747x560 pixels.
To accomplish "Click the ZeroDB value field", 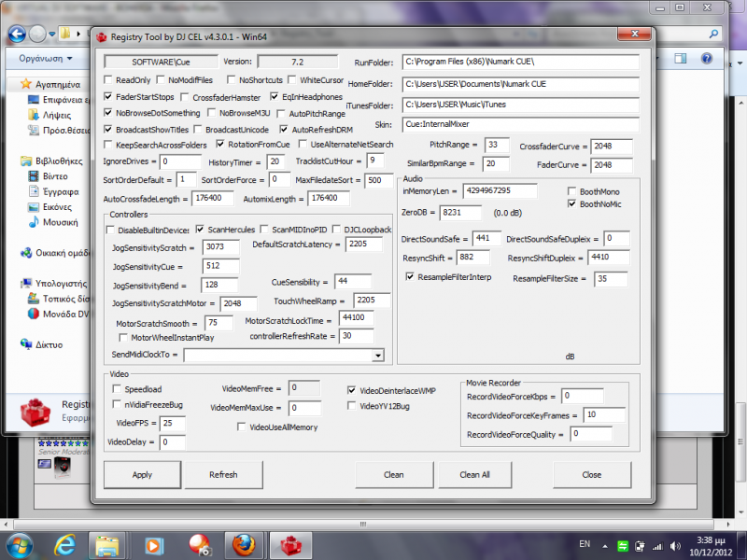I will click(x=460, y=213).
